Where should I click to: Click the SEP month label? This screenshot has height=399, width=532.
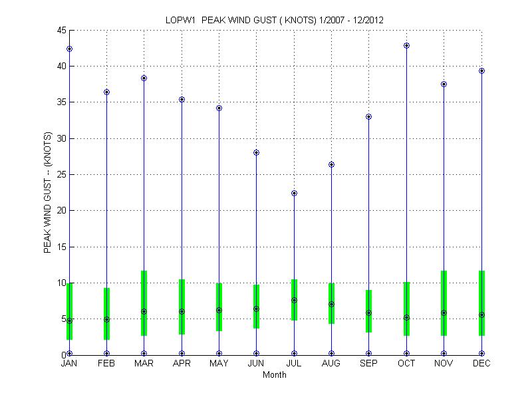tap(369, 363)
